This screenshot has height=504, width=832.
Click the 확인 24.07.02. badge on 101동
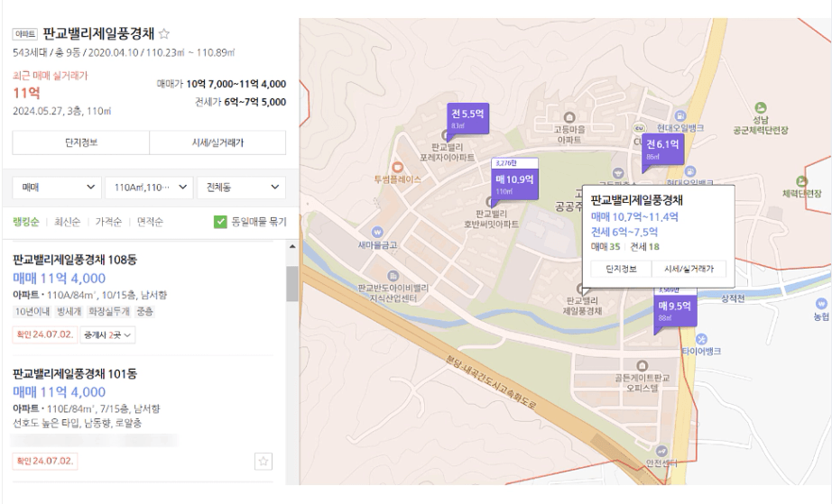click(45, 461)
